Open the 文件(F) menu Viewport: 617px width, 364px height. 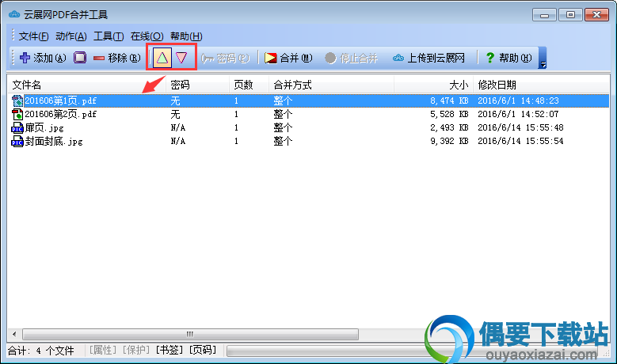coord(33,36)
